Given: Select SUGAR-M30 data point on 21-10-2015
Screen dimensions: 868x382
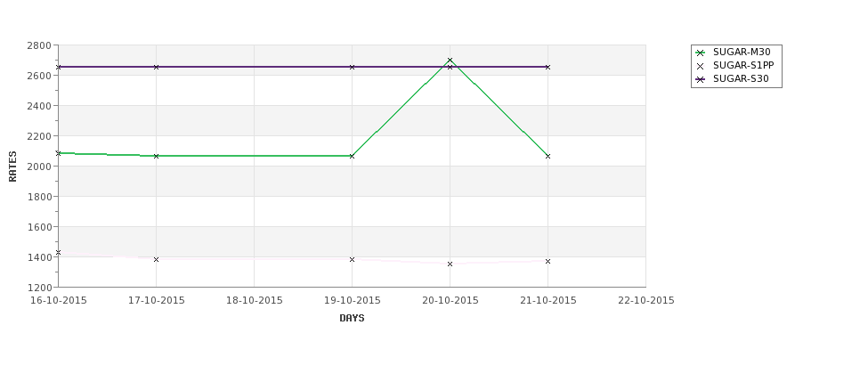Looking at the screenshot, I should tap(548, 156).
